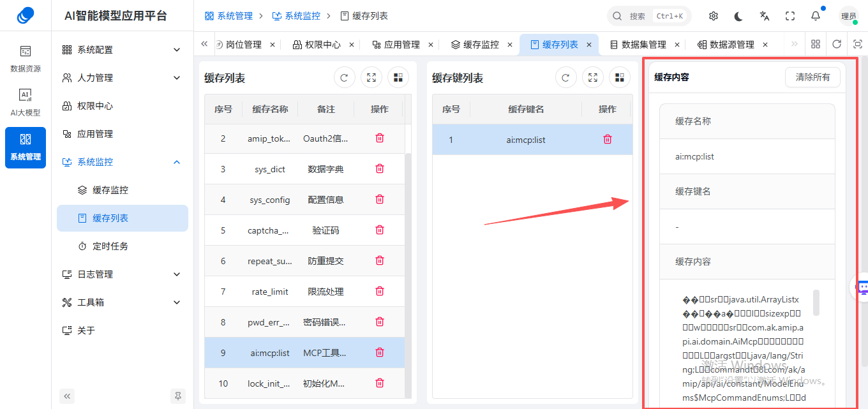
Task: Open 缓存列表 in sidebar
Action: [121, 218]
